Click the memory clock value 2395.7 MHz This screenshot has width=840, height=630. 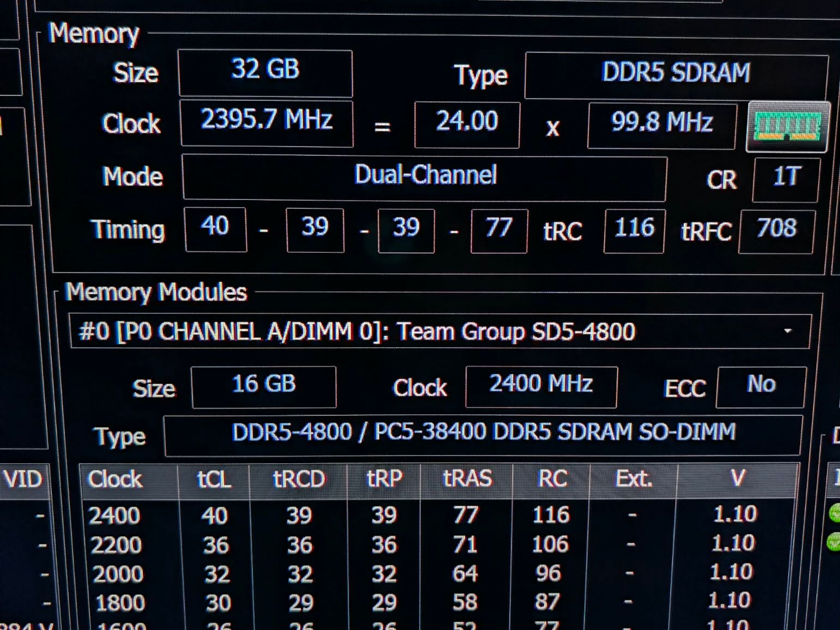tap(267, 123)
